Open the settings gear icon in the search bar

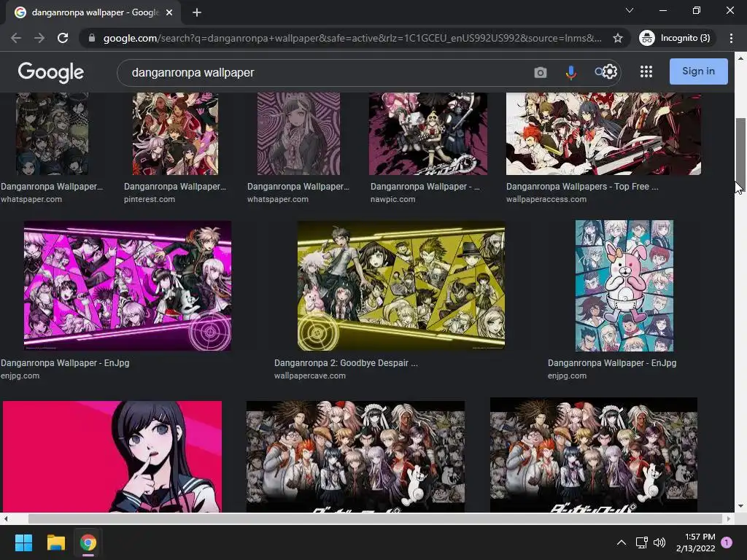pos(611,72)
